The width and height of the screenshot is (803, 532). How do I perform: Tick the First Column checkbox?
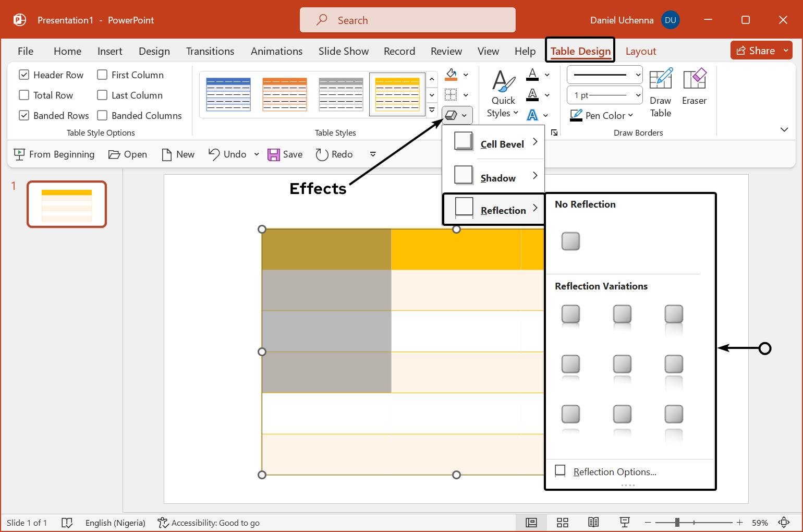pos(103,75)
